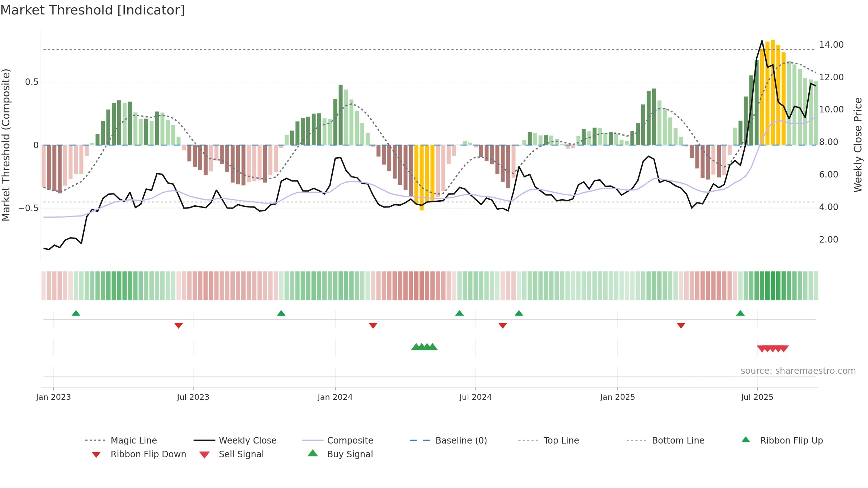Click the Weekly Close Price axis title
Viewport: 868px width, 488px height.
click(x=858, y=145)
